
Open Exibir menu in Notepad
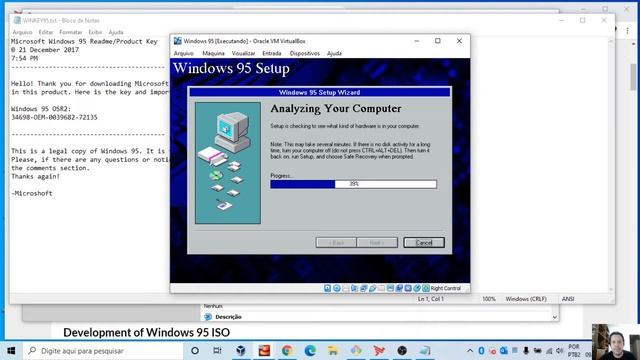pyautogui.click(x=95, y=32)
